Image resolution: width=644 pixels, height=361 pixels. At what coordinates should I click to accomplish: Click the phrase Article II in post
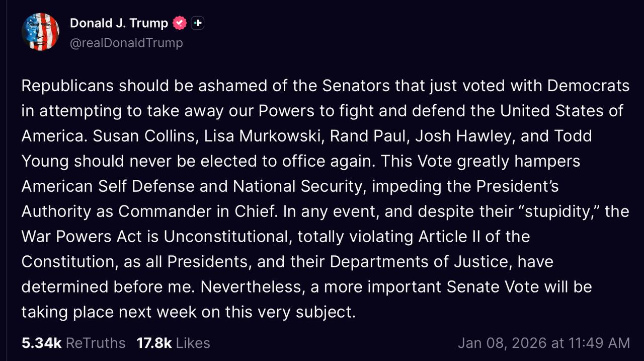451,237
